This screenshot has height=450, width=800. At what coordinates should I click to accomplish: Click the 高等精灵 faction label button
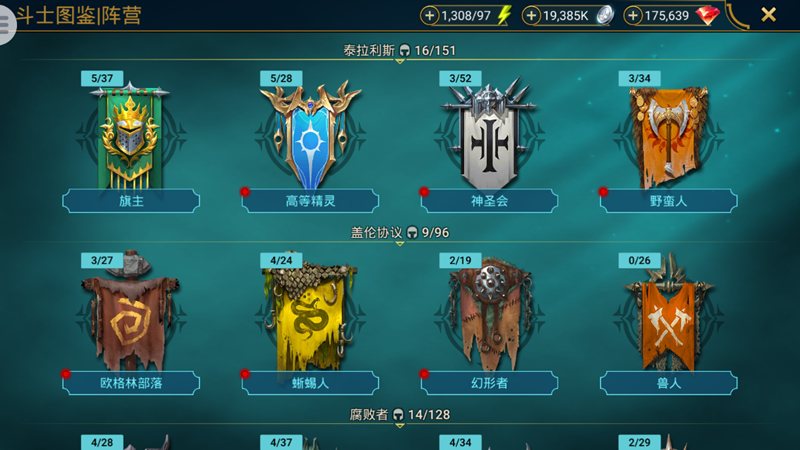point(310,201)
